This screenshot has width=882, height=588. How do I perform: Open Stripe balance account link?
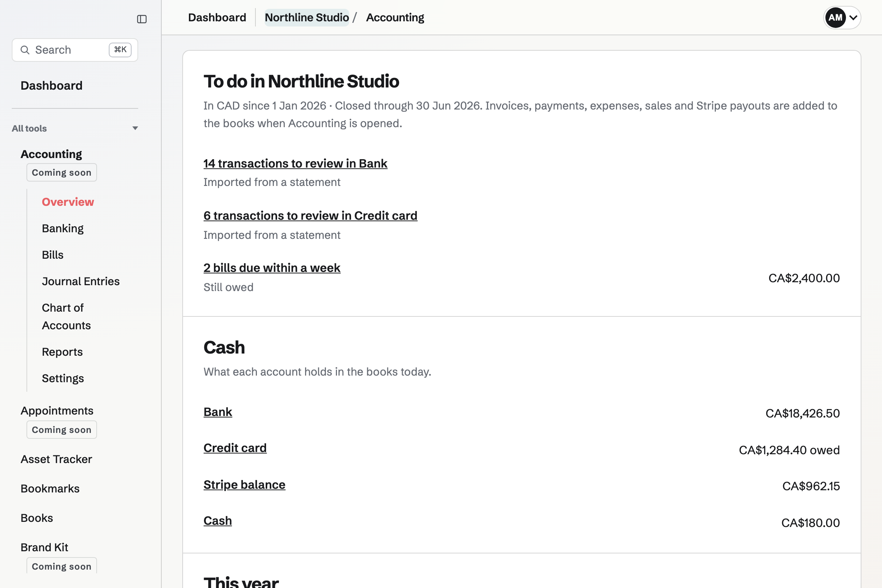coord(244,484)
